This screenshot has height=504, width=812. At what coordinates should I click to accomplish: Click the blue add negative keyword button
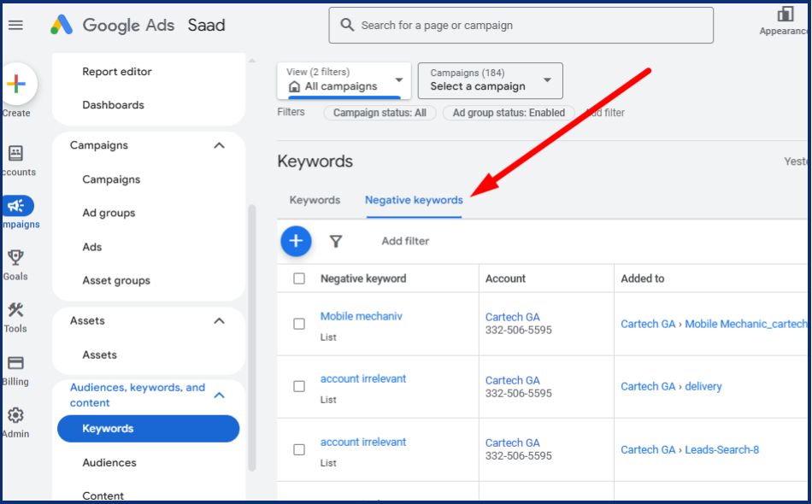click(x=296, y=241)
